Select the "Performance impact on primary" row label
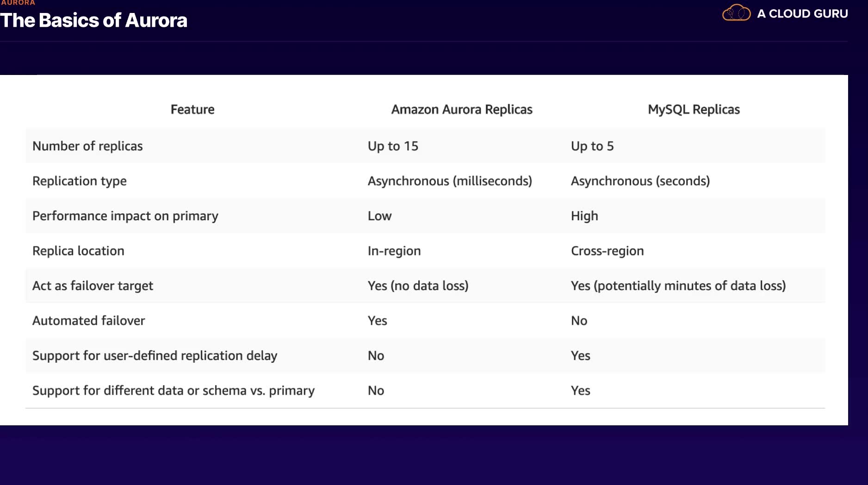The image size is (868, 485). click(x=125, y=216)
